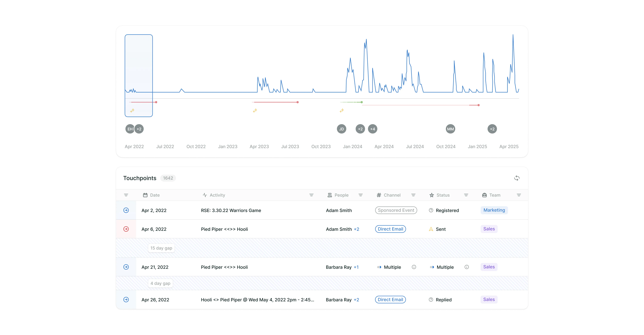The image size is (644, 335).
Task: Open the Apr 2, 2022 row arrow icon
Action: coord(126,210)
